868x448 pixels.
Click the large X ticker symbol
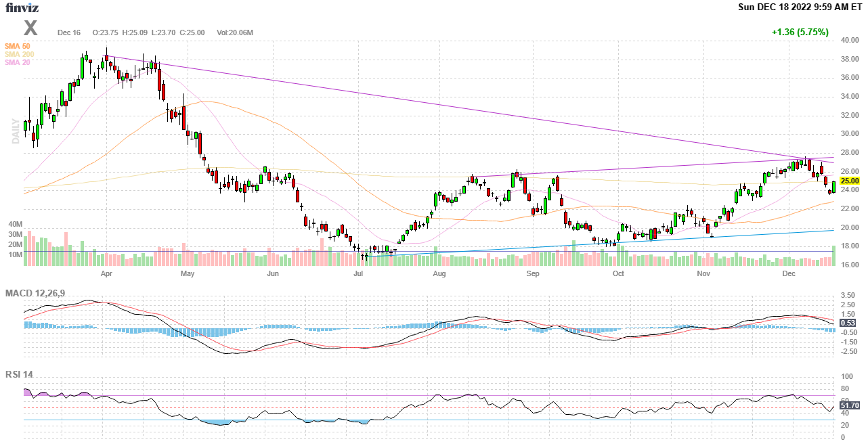(x=30, y=28)
